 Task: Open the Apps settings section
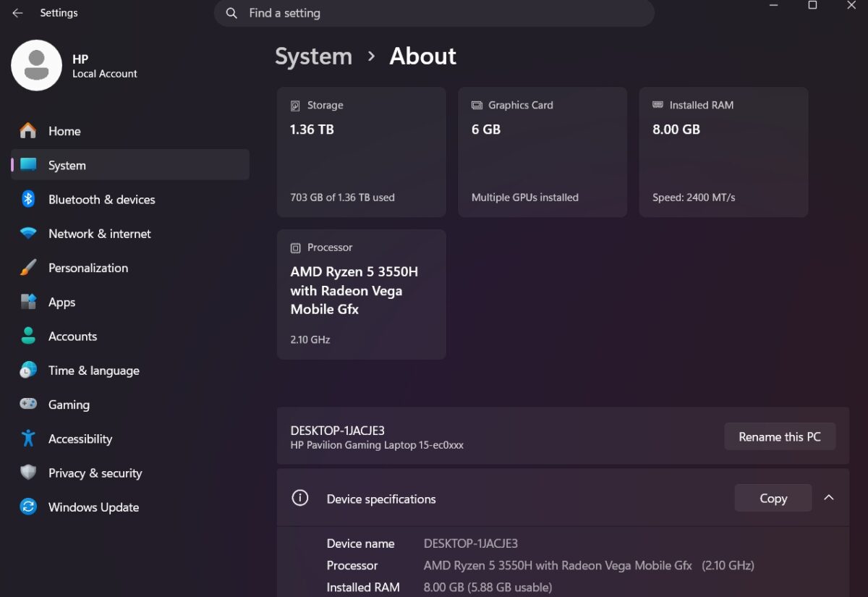pos(130,302)
